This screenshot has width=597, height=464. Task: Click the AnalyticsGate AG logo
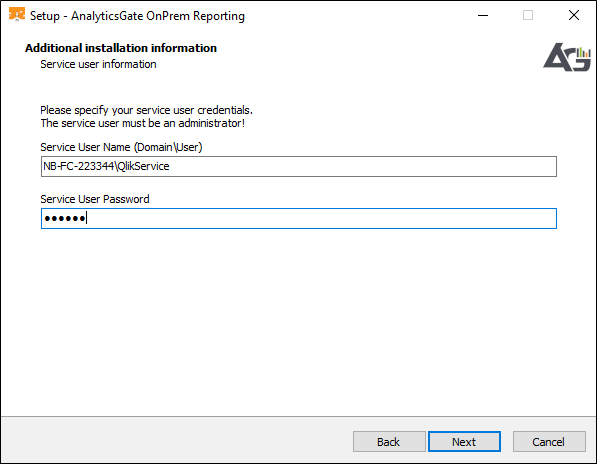point(567,57)
